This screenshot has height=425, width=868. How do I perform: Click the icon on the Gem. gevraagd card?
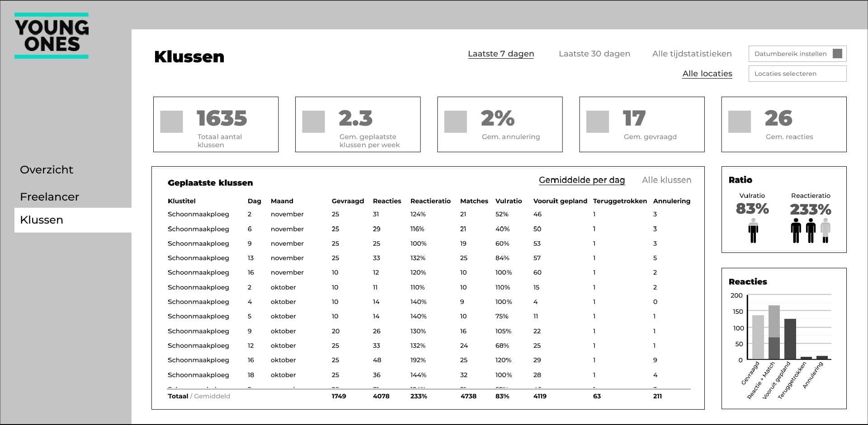coord(597,121)
